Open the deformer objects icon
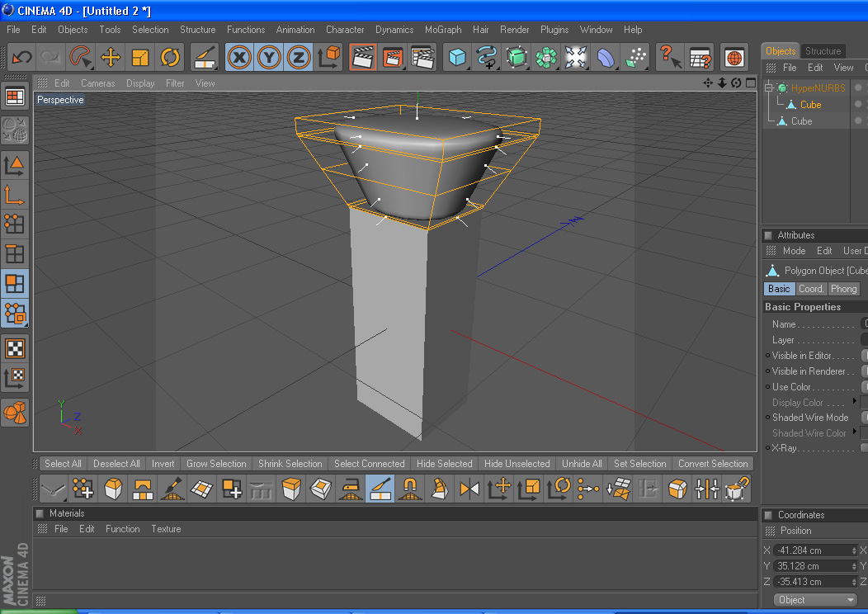 click(x=606, y=57)
